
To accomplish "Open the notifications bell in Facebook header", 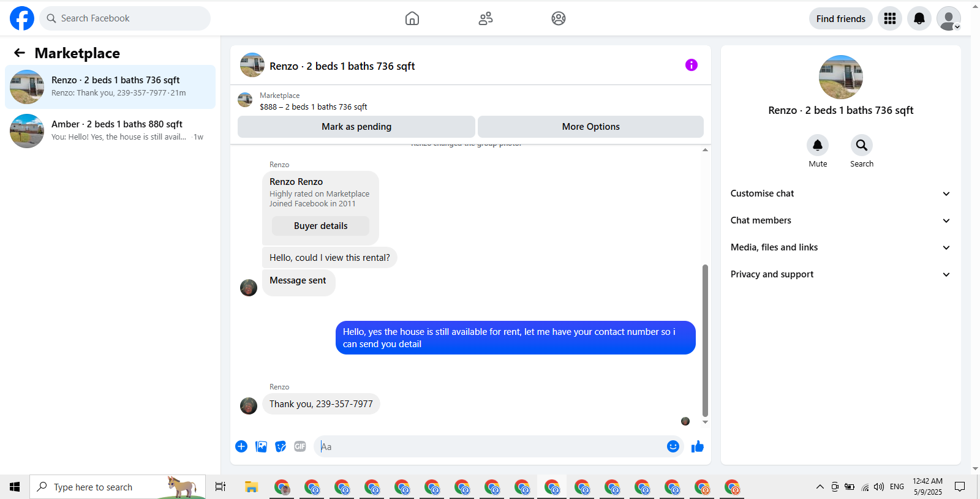I will click(919, 18).
